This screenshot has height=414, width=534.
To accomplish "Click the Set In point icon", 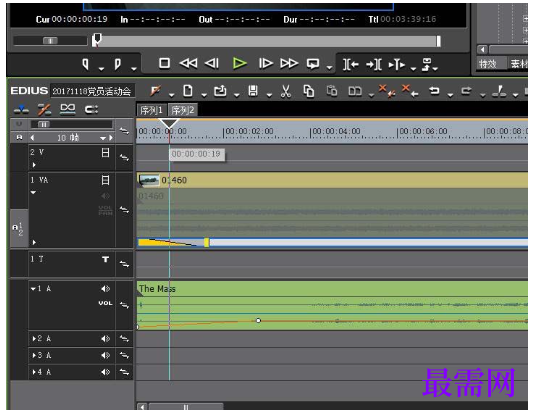I will pyautogui.click(x=85, y=64).
